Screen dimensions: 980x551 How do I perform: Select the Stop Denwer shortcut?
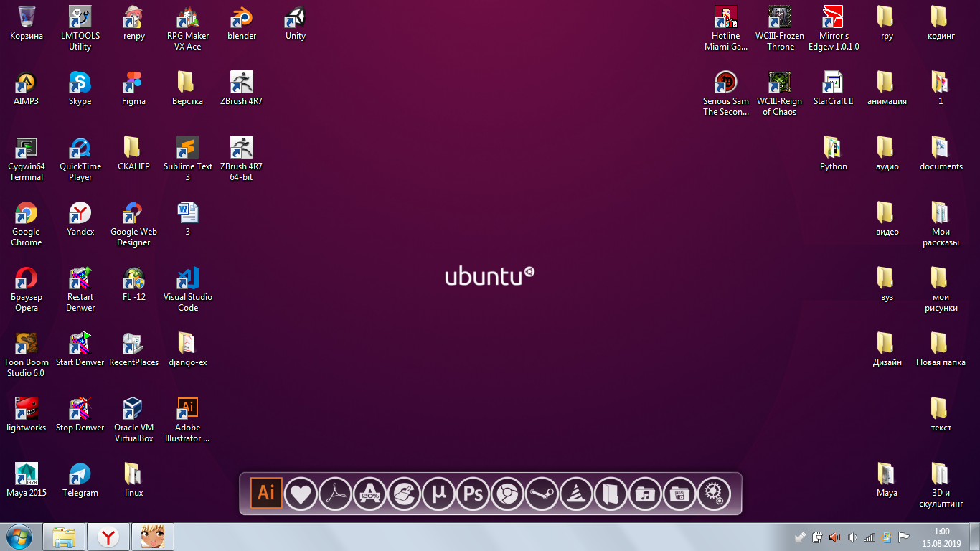[80, 415]
